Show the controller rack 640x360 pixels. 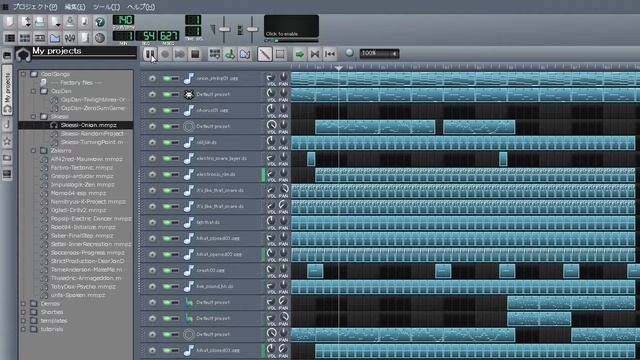(x=100, y=38)
